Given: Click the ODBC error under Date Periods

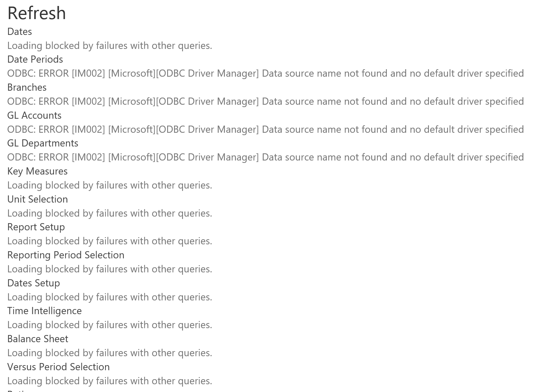Looking at the screenshot, I should coord(266,73).
